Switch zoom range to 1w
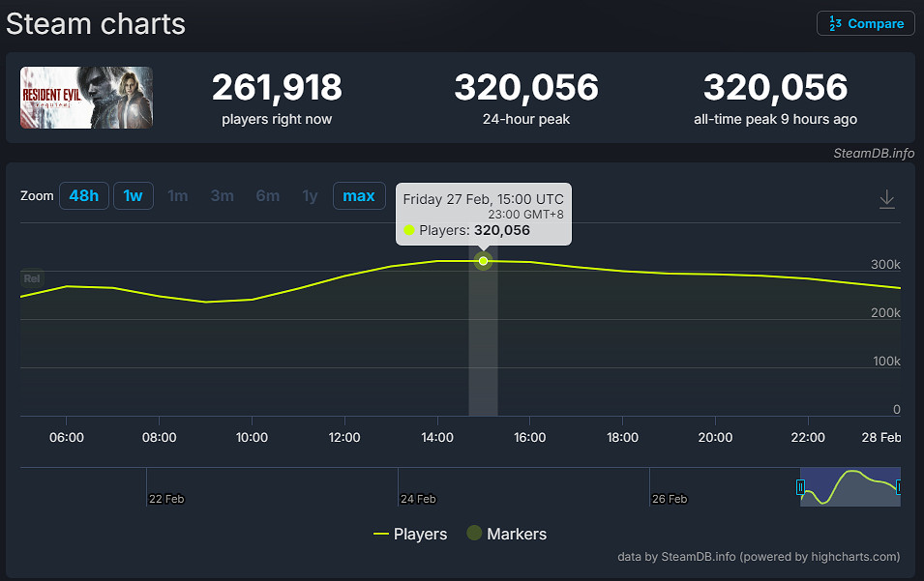Image resolution: width=924 pixels, height=581 pixels. click(x=134, y=196)
